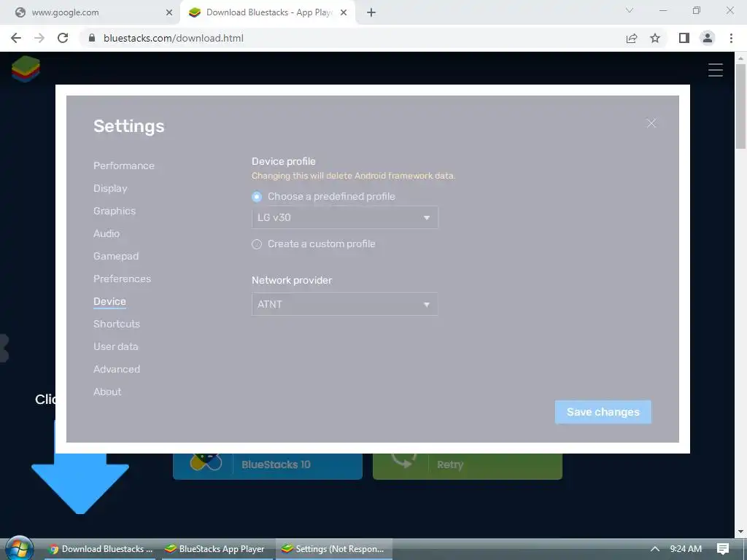
Task: Share this page via the share icon
Action: coord(632,38)
